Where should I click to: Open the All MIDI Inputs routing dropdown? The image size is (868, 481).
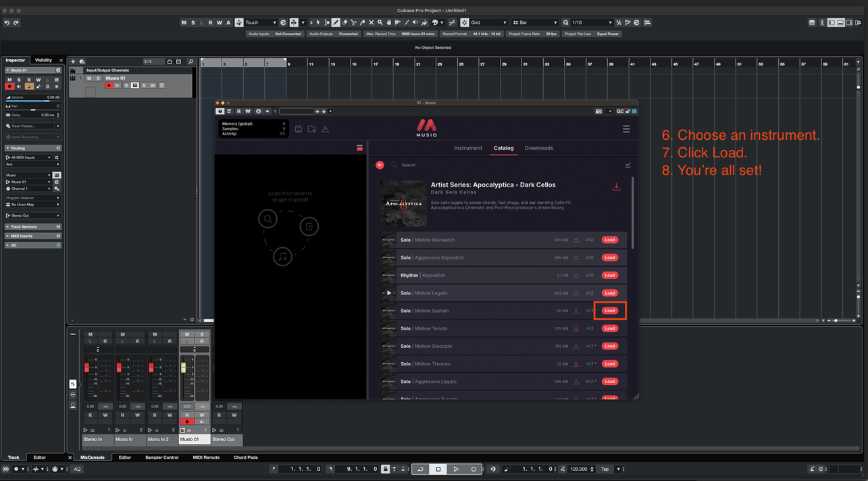coord(28,157)
